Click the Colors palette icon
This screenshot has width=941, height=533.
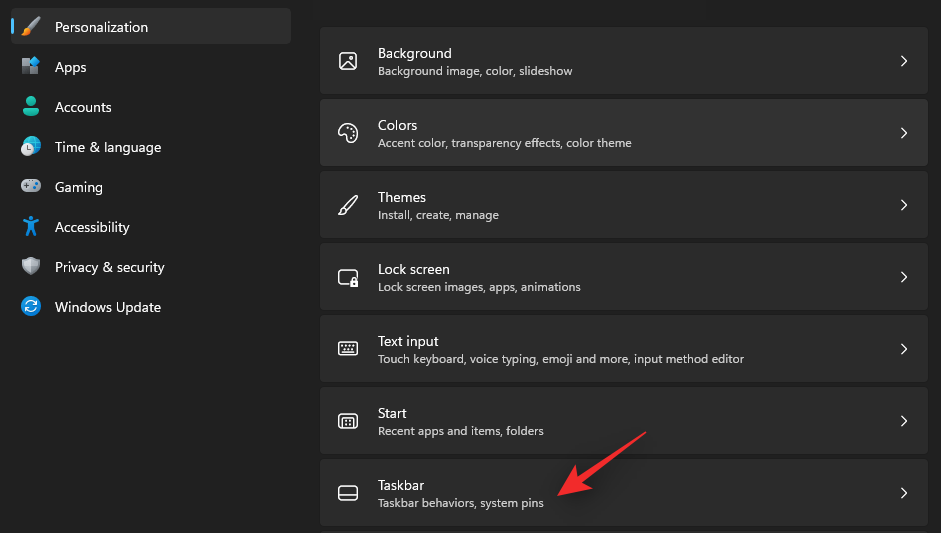[x=348, y=133]
